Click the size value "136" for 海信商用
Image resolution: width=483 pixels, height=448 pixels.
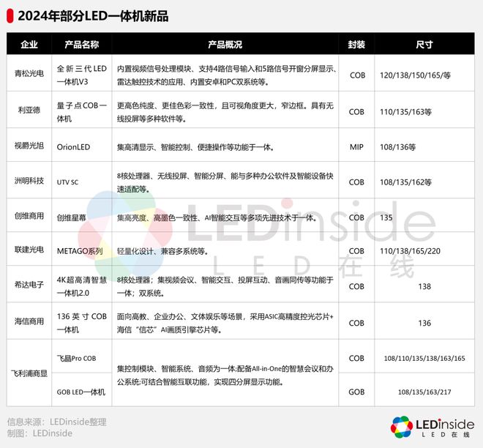coord(424,323)
